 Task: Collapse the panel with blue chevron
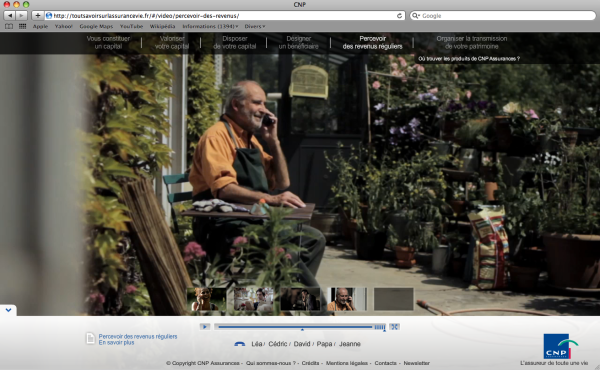tap(8, 310)
